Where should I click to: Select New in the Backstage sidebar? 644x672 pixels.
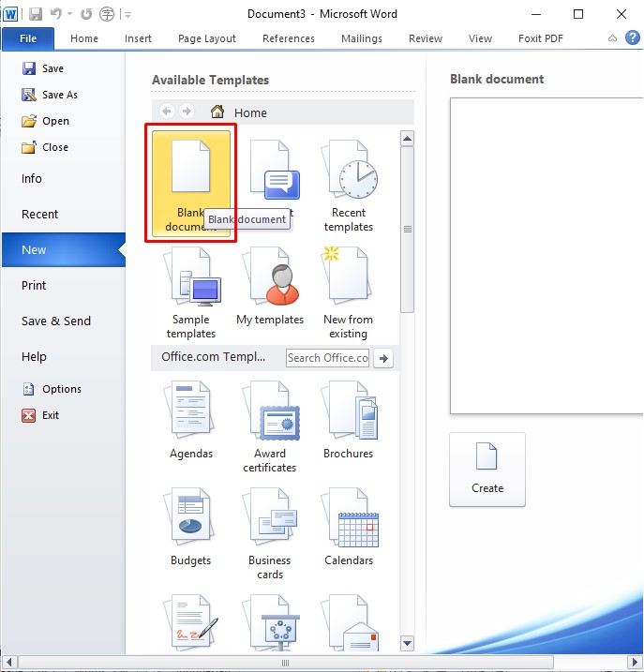pyautogui.click(x=64, y=250)
